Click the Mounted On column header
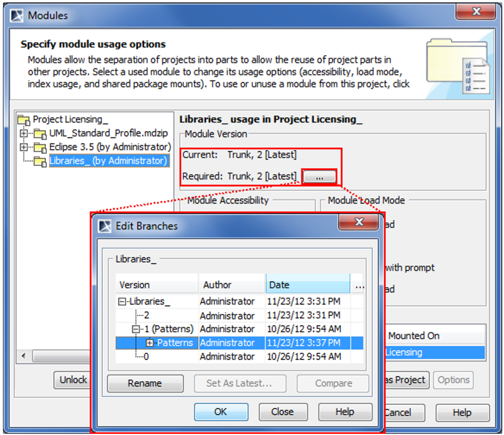Screen dimensions: 504x435 click(434, 336)
